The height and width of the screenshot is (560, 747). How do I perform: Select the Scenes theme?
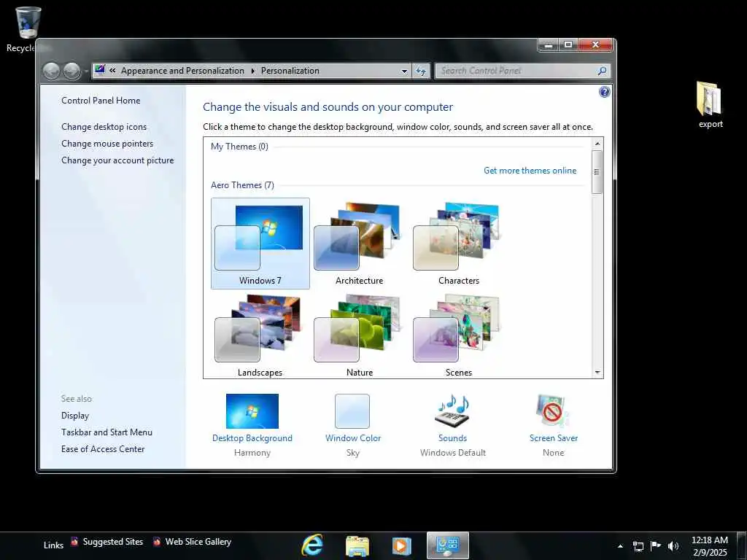pos(458,335)
